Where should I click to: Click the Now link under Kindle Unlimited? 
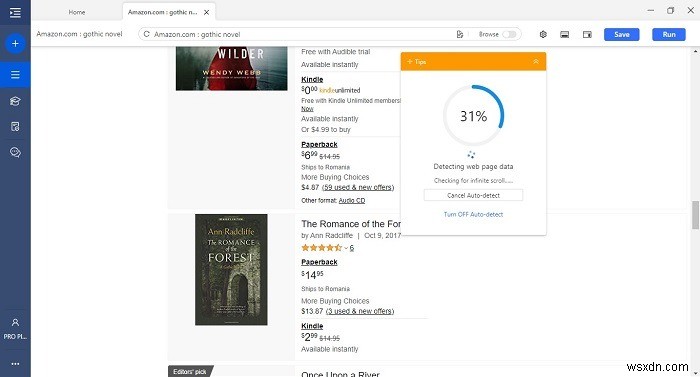(x=307, y=109)
